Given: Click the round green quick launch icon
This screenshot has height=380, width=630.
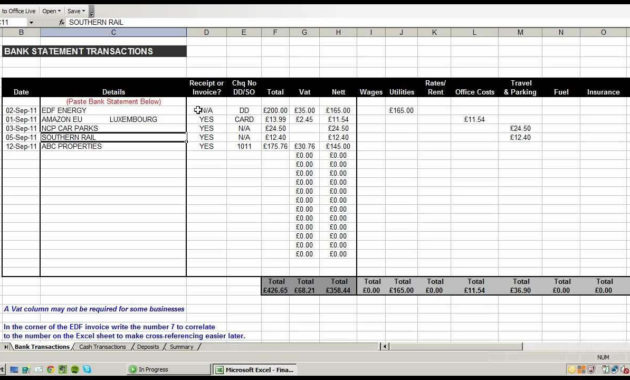Looking at the screenshot, I should [x=75, y=369].
